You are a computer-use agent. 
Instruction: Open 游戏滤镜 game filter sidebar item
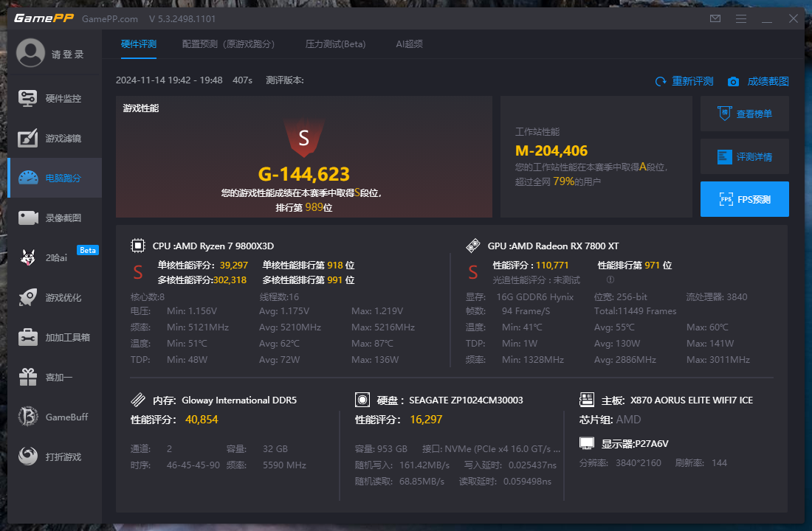[x=55, y=138]
